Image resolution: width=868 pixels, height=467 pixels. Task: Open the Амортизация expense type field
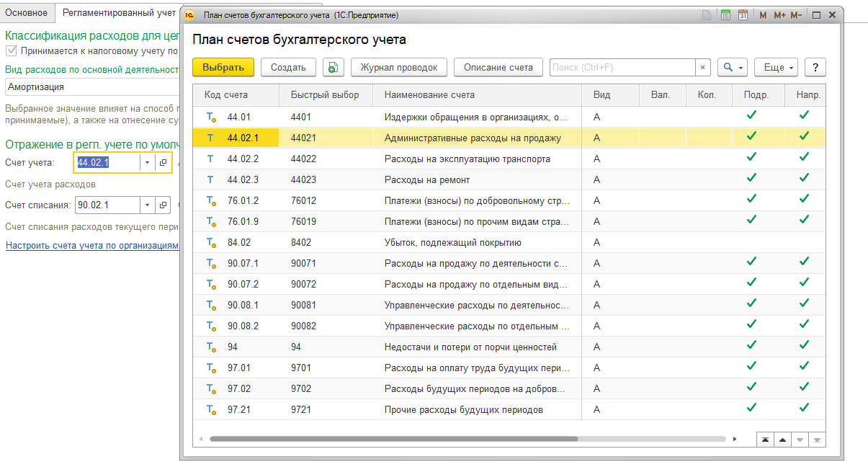(91, 86)
